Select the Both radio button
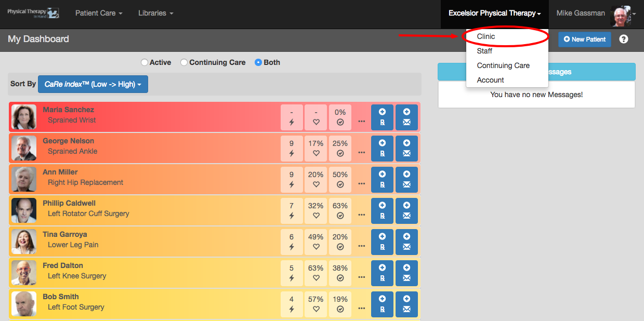The height and width of the screenshot is (321, 644). click(258, 62)
